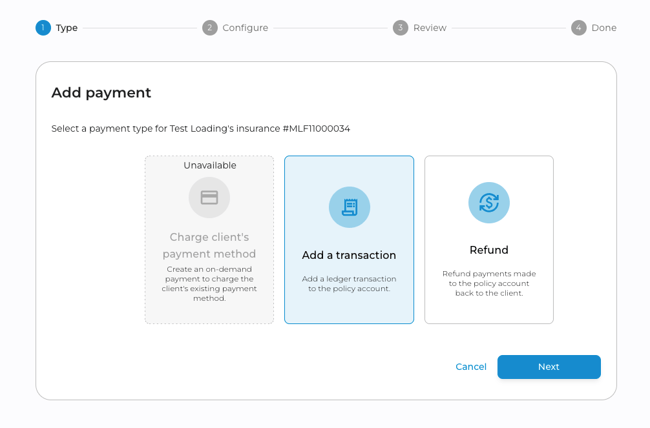The width and height of the screenshot is (650, 428).
Task: Click the Charge client's payment method heading
Action: [209, 245]
